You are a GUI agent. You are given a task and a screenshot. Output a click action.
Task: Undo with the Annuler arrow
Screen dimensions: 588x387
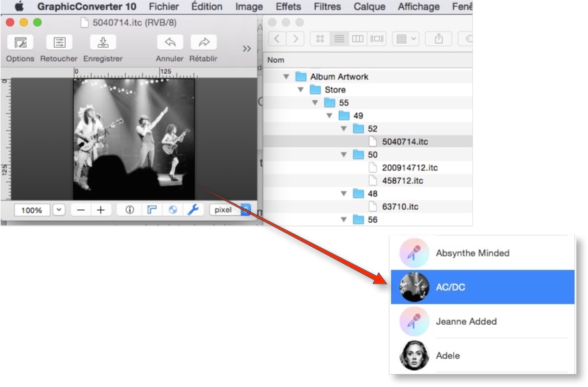click(169, 42)
